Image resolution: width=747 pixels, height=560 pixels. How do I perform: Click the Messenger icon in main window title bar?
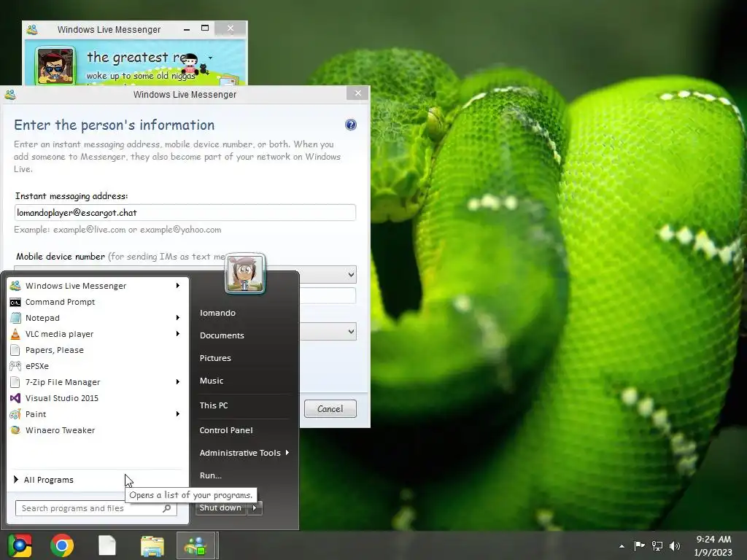coord(32,29)
